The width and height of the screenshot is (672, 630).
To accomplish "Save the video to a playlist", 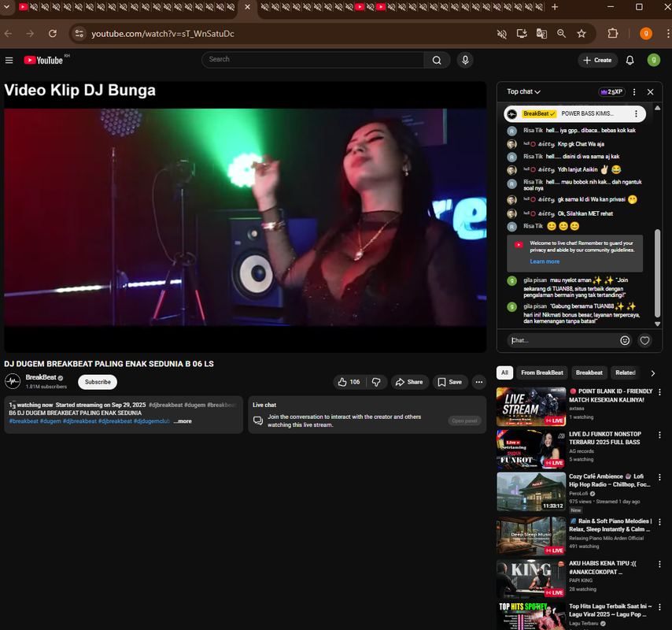I will [x=450, y=382].
